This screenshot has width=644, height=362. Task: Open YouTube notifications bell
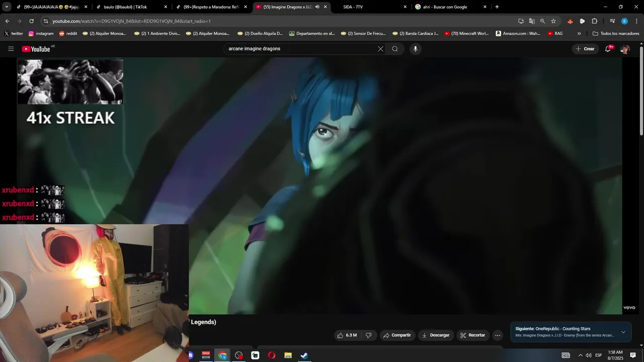coord(608,49)
